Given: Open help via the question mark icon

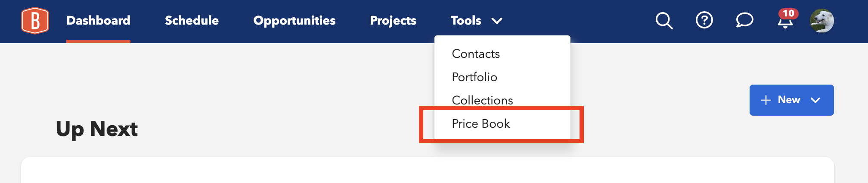Looking at the screenshot, I should pyautogui.click(x=704, y=20).
